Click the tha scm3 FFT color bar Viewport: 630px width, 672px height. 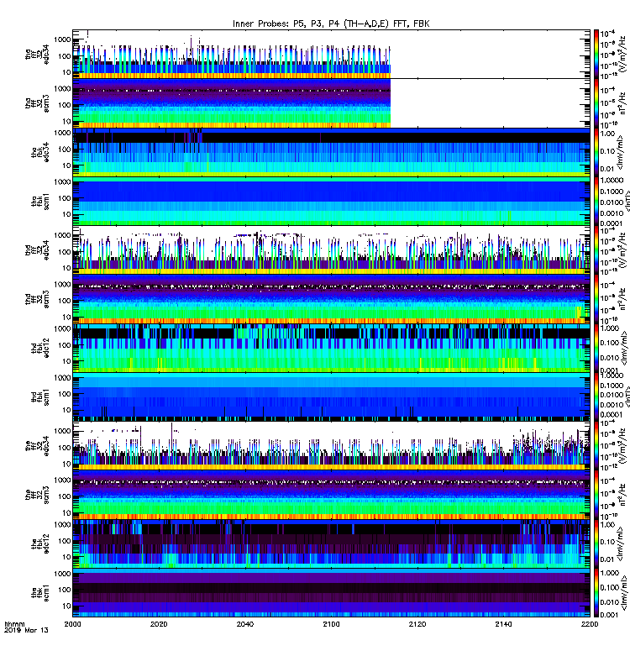596,103
